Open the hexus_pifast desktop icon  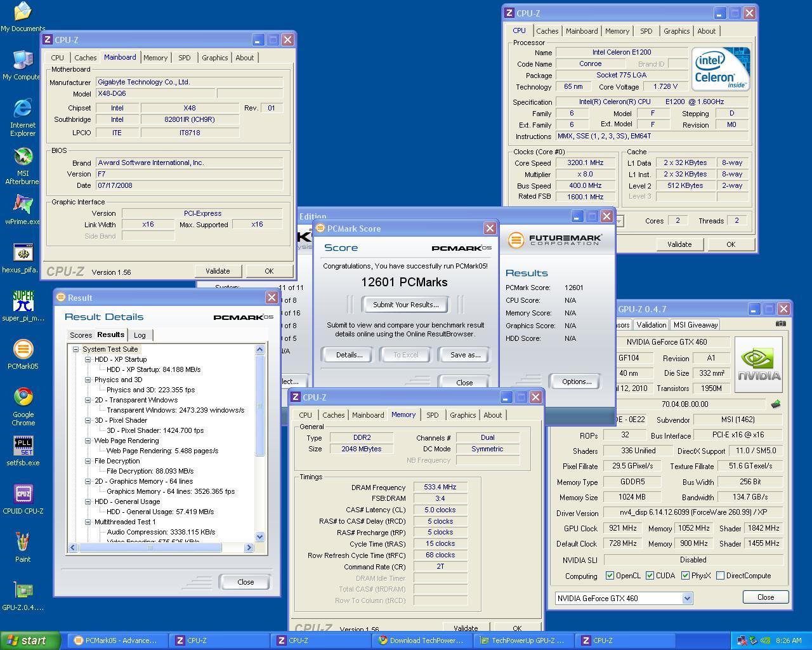[23, 258]
